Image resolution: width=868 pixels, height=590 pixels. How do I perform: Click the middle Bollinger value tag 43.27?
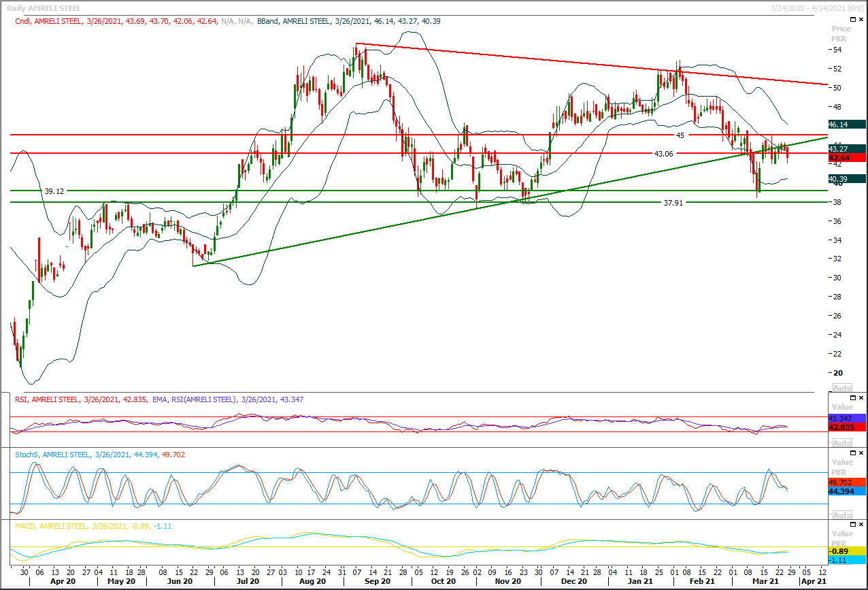click(848, 148)
